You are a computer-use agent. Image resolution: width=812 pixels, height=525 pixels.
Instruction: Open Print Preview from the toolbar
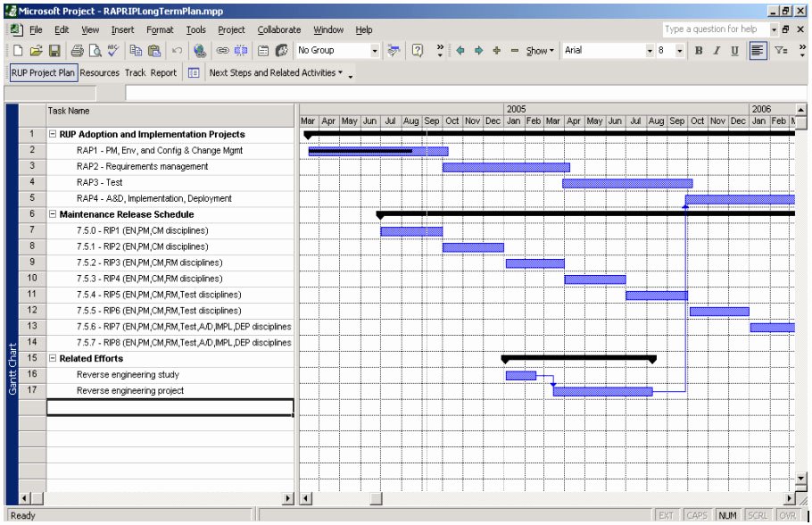(x=95, y=50)
